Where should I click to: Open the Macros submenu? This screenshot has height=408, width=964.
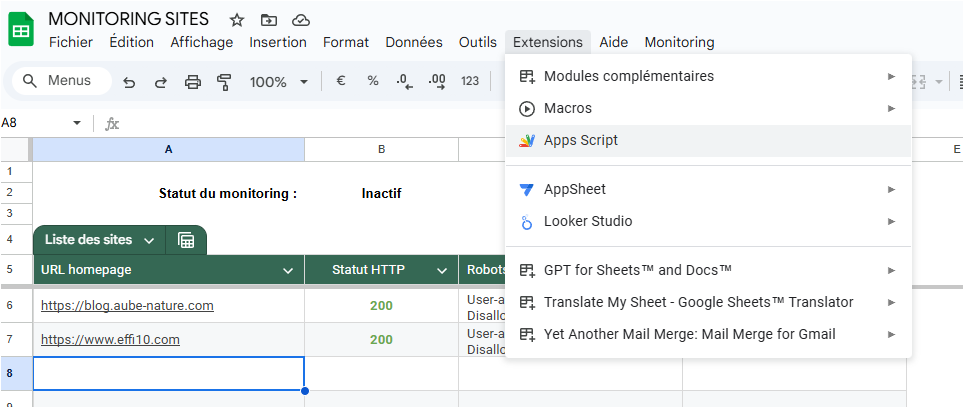(x=567, y=108)
